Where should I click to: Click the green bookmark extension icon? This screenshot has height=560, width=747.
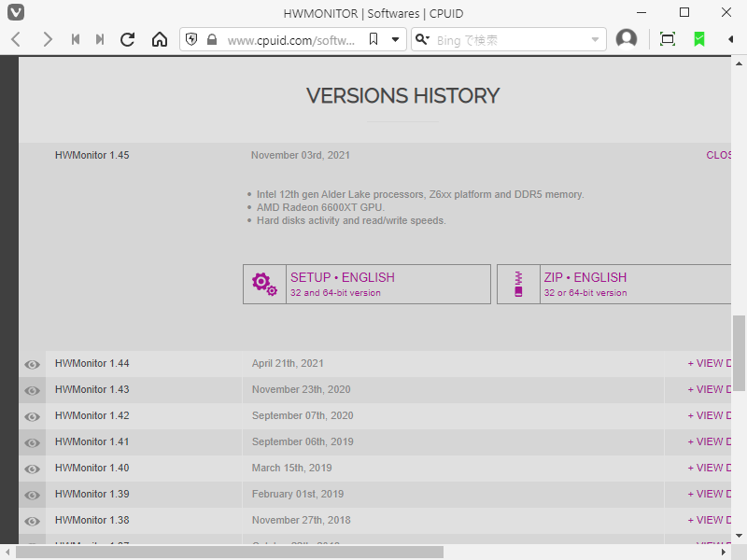pos(698,39)
